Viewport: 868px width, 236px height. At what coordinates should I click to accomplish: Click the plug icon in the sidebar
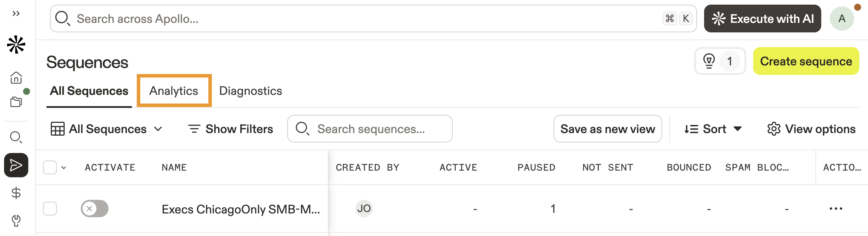tap(16, 220)
